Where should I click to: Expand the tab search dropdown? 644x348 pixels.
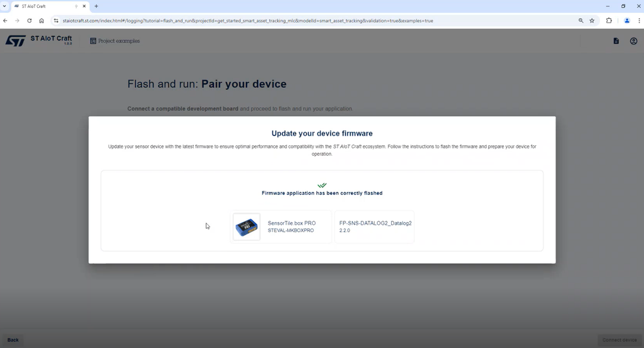5,6
